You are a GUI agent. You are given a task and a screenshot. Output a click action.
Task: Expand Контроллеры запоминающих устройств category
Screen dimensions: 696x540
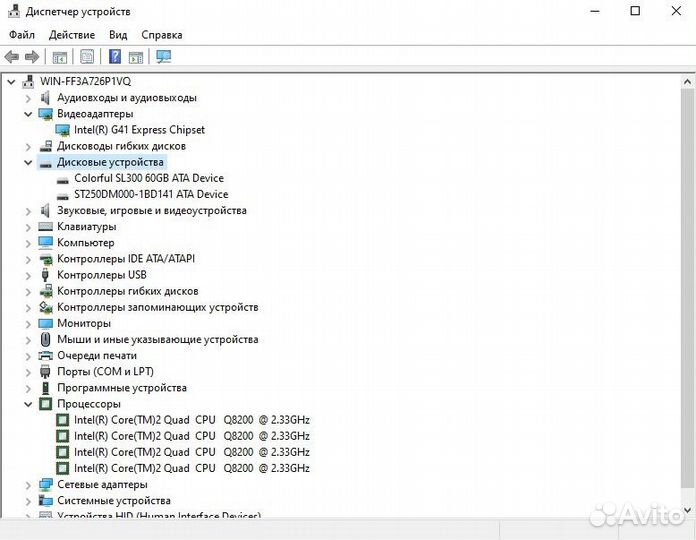[x=28, y=307]
